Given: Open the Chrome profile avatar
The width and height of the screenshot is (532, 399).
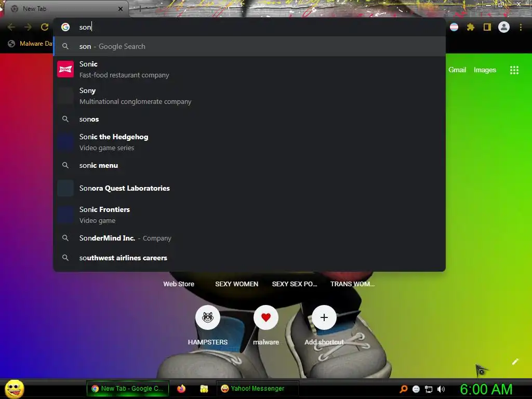Looking at the screenshot, I should click(x=504, y=27).
